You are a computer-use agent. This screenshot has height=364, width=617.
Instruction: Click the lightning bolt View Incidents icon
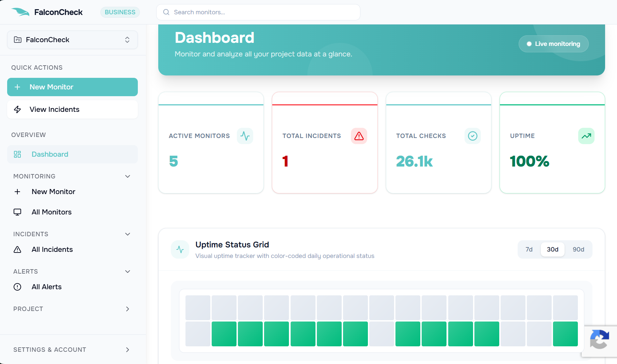[x=17, y=109]
